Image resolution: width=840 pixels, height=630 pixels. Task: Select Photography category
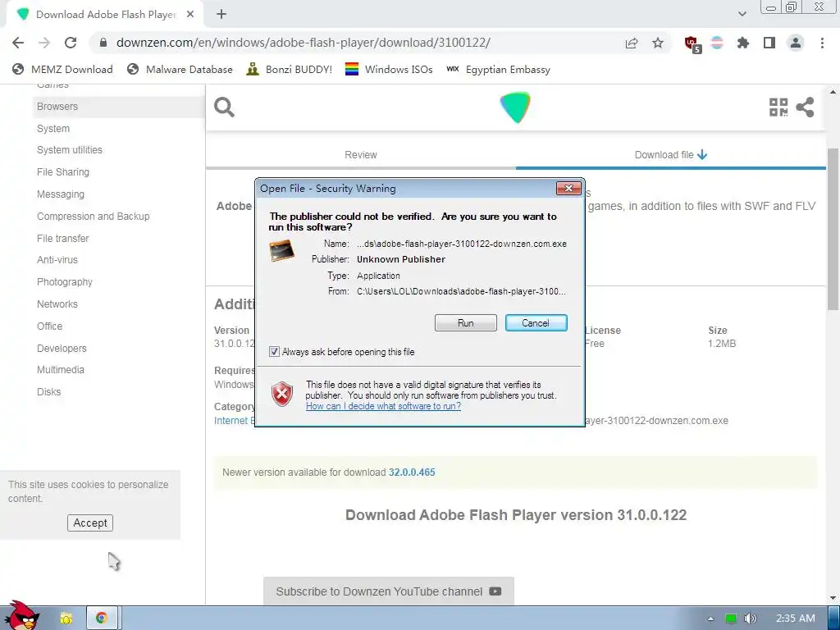click(x=65, y=282)
